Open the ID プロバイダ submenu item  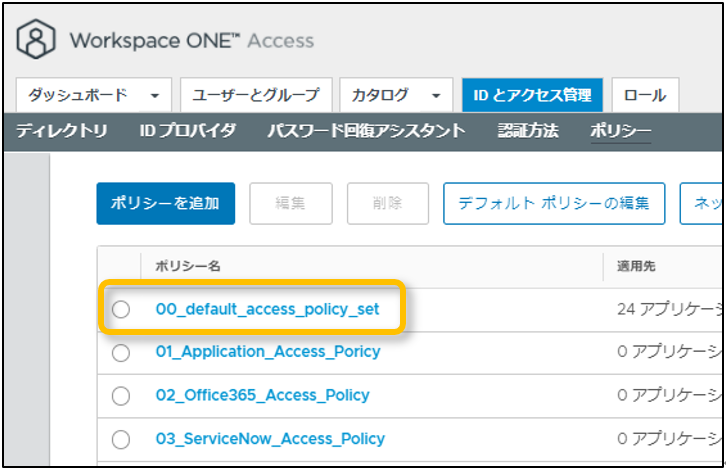coord(188,131)
